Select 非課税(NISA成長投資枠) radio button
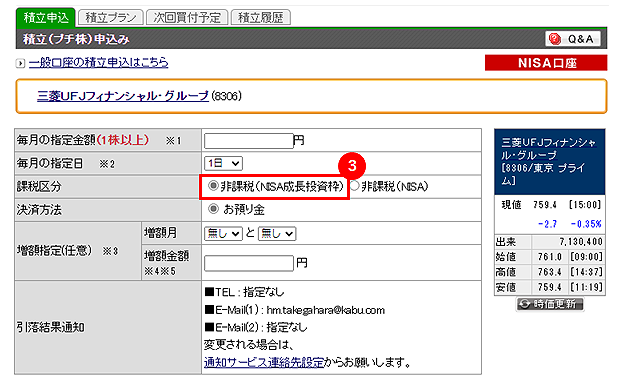Viewport: 619px width, 391px height. coord(213,186)
